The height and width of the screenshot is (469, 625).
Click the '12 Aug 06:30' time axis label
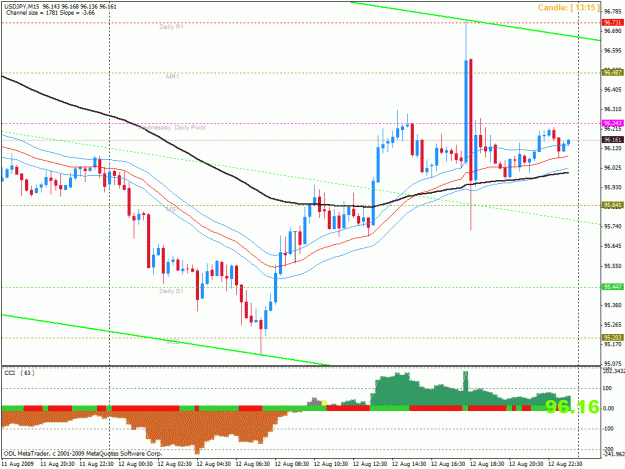point(253,464)
